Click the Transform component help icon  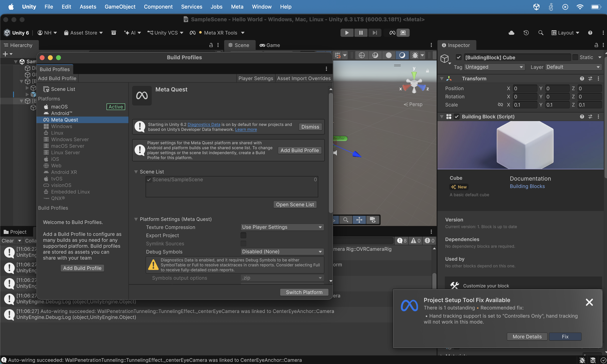582,79
